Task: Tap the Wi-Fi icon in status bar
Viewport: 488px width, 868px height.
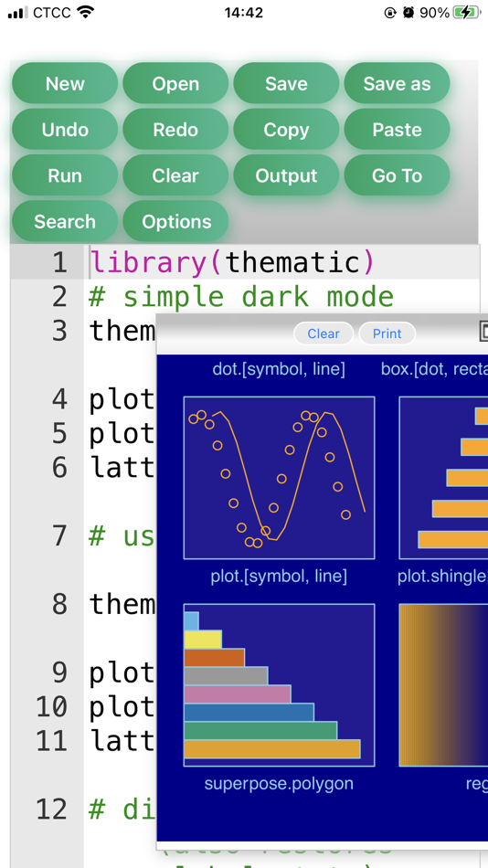Action: pyautogui.click(x=85, y=12)
